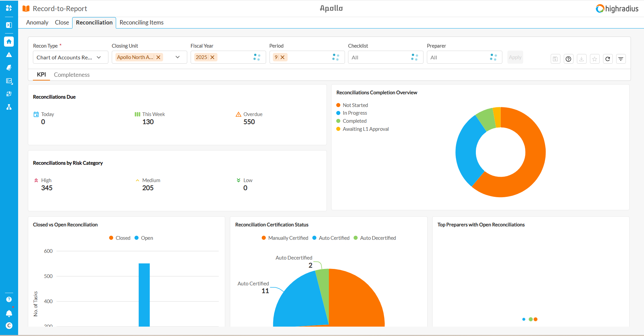Open the anomaly warning triangle sidebar icon

click(9, 55)
